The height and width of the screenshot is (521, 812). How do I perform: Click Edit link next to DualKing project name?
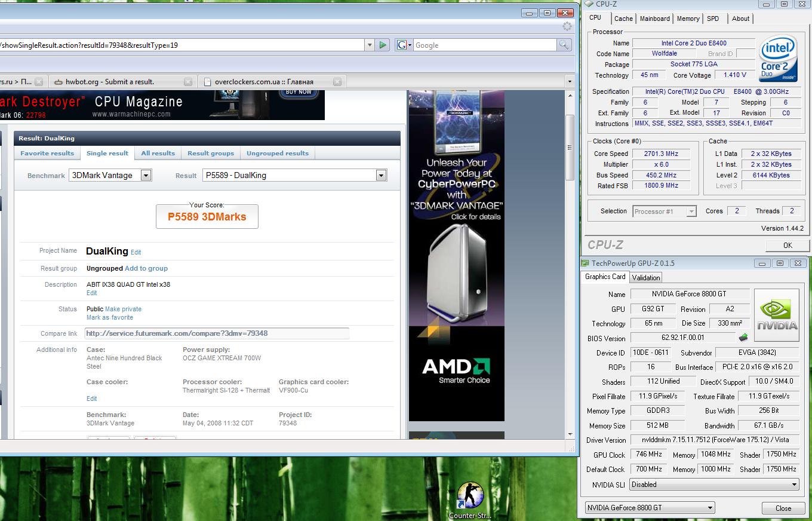coord(136,252)
